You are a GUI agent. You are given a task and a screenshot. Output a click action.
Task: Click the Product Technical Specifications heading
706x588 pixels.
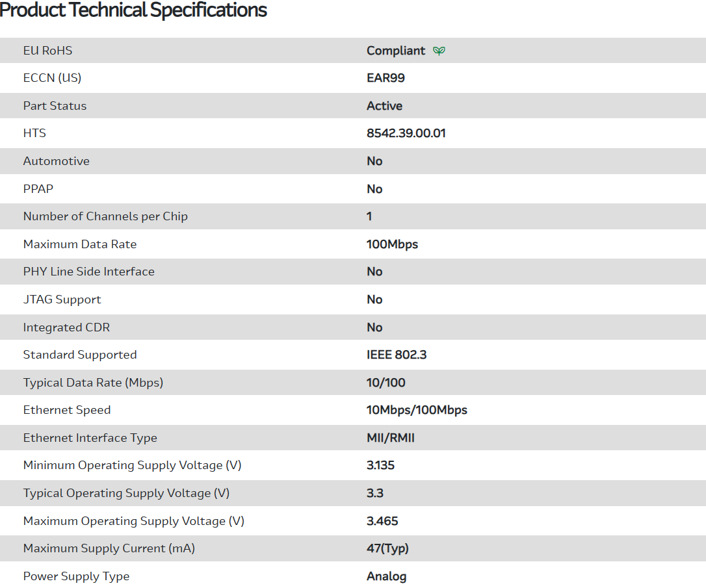(133, 10)
